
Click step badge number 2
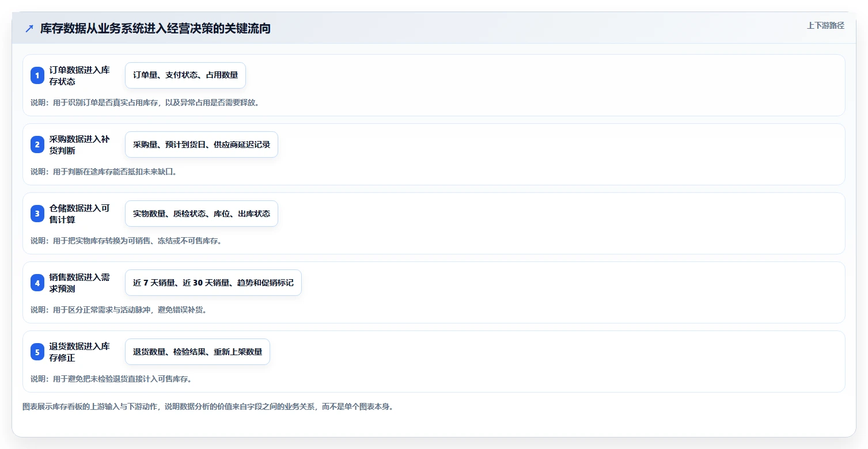(x=37, y=144)
